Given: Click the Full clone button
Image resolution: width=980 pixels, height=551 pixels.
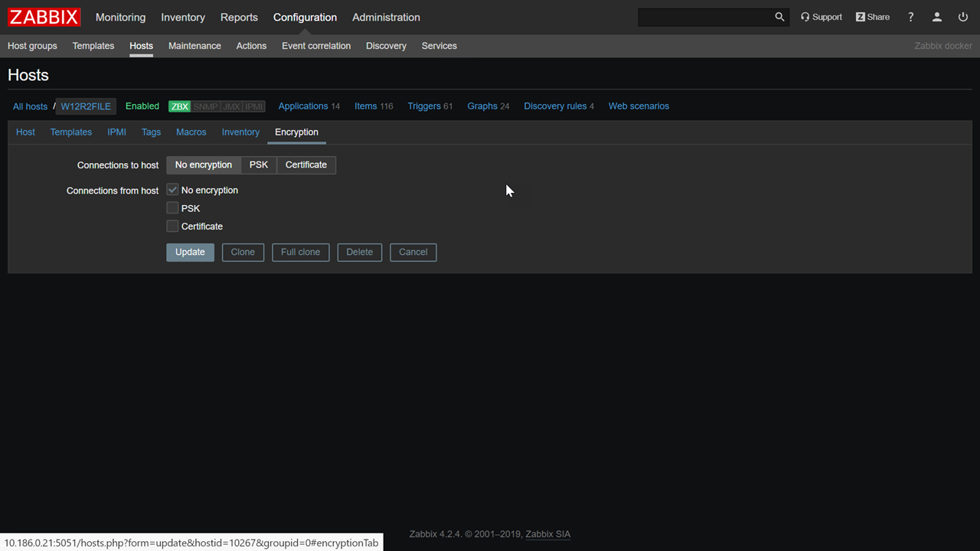Looking at the screenshot, I should pos(300,252).
